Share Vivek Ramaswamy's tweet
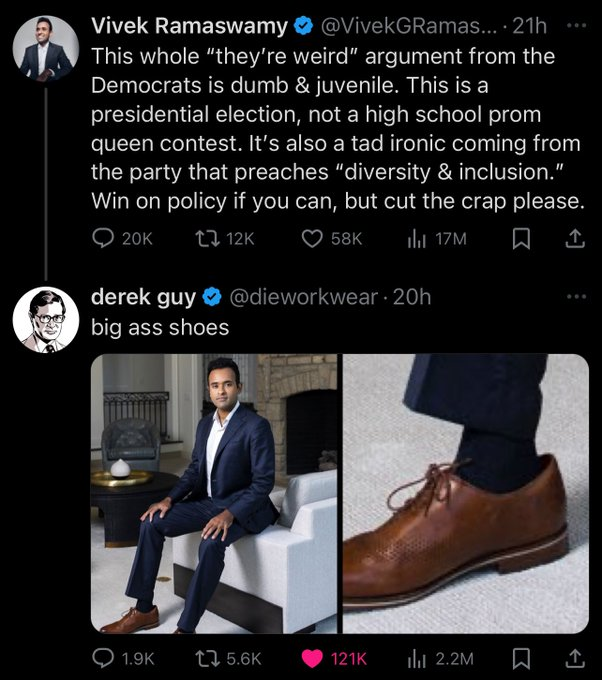The width and height of the screenshot is (602, 680). (x=575, y=239)
